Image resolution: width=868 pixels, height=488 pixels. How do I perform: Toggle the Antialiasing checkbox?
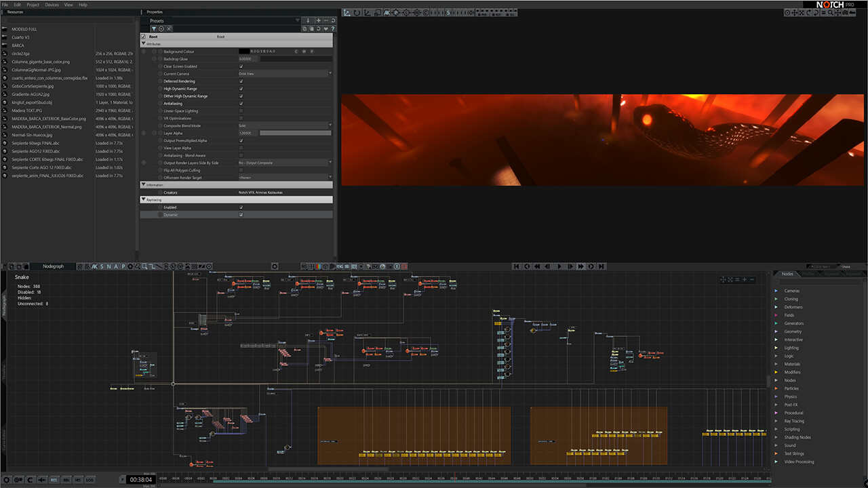(x=241, y=104)
